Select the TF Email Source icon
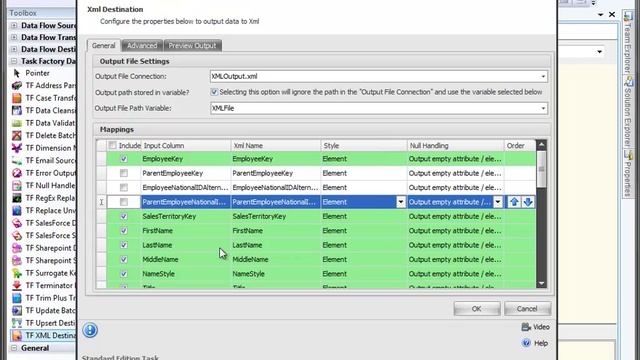 17,160
